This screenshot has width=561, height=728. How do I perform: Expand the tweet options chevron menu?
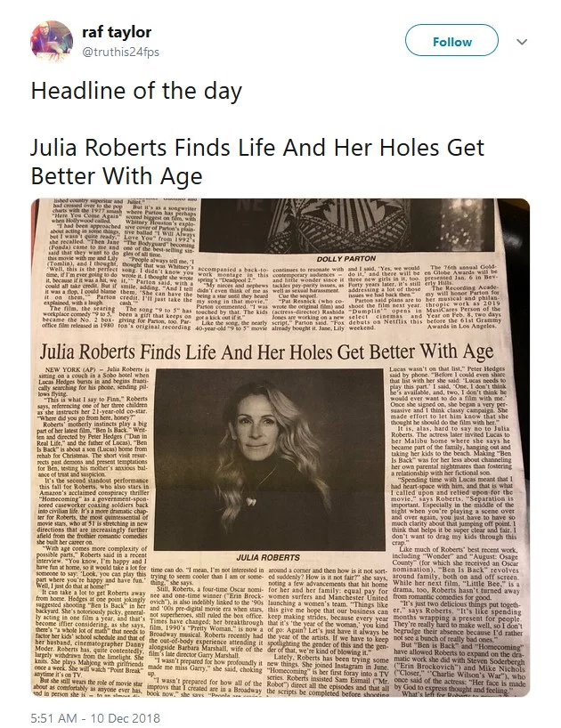522,42
